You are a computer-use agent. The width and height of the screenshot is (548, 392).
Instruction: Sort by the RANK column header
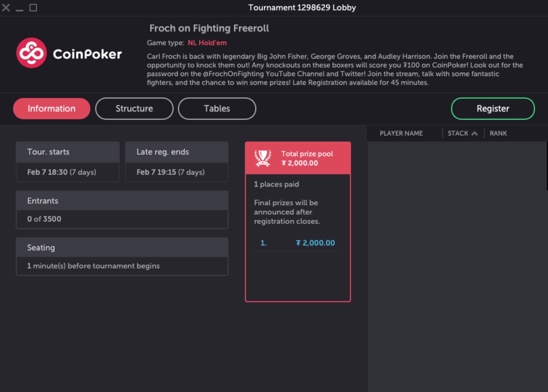point(498,133)
